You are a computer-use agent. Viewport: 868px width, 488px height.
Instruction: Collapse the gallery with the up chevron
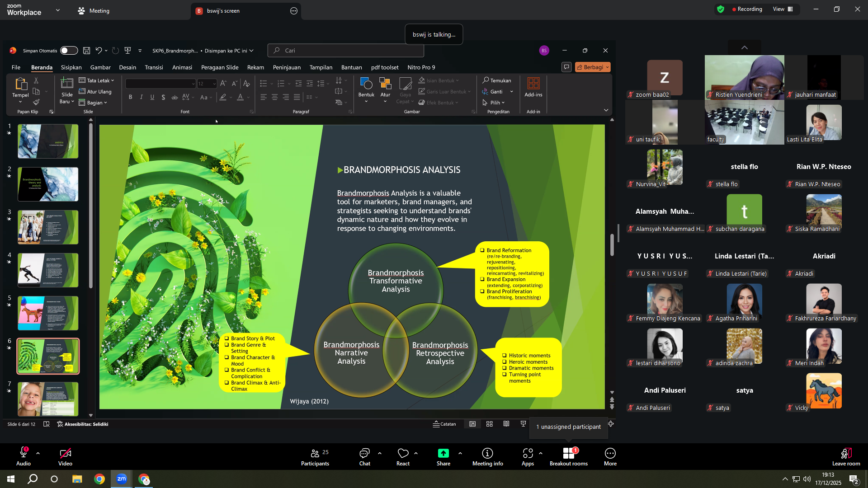pos(744,47)
